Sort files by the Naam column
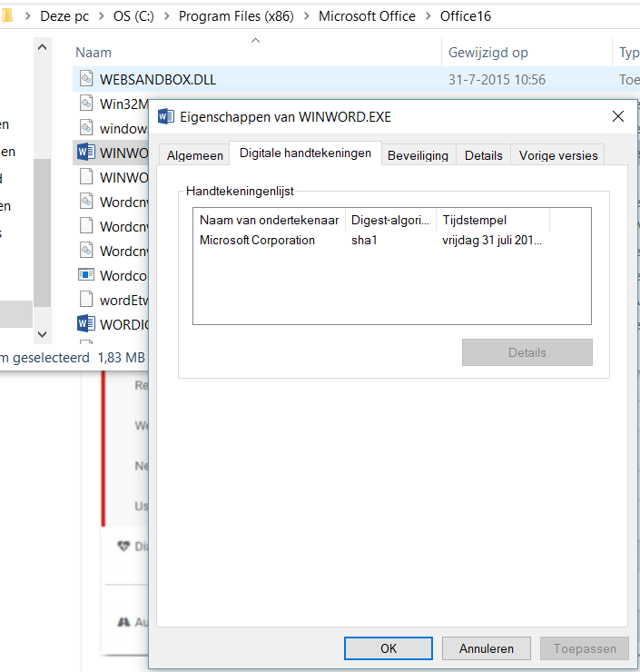Screen dimensions: 640x672 coord(94,53)
